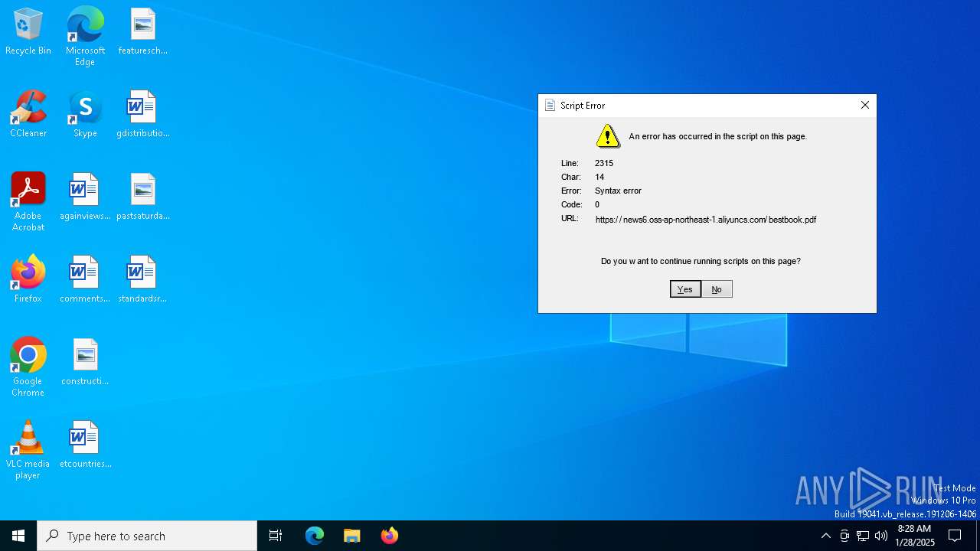This screenshot has width=980, height=551.
Task: Open the Action Center notifications icon
Action: (x=955, y=536)
